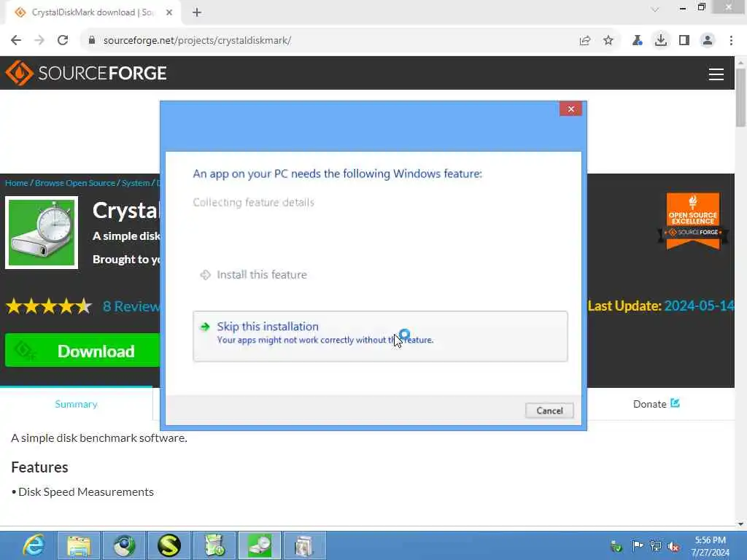The width and height of the screenshot is (747, 560).
Task: Click the five-star rating
Action: tap(49, 306)
